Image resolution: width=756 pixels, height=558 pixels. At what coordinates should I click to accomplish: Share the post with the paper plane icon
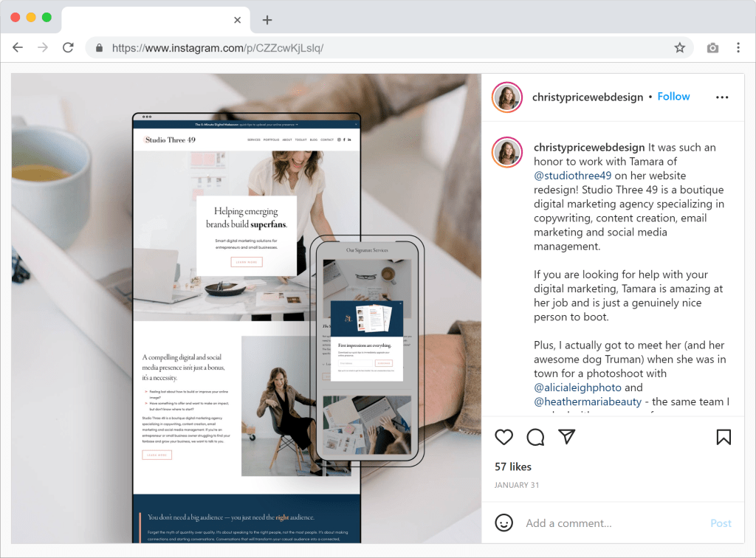pos(566,437)
